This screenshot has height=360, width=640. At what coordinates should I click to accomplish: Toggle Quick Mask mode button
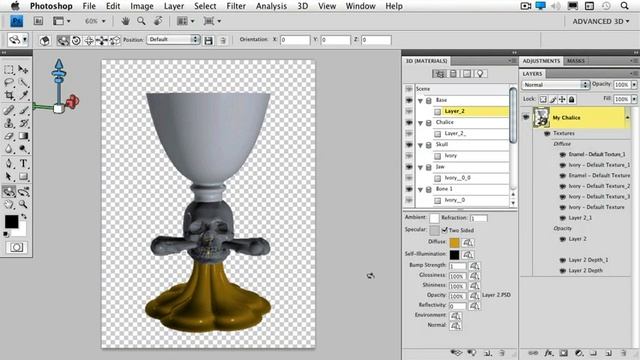point(16,247)
